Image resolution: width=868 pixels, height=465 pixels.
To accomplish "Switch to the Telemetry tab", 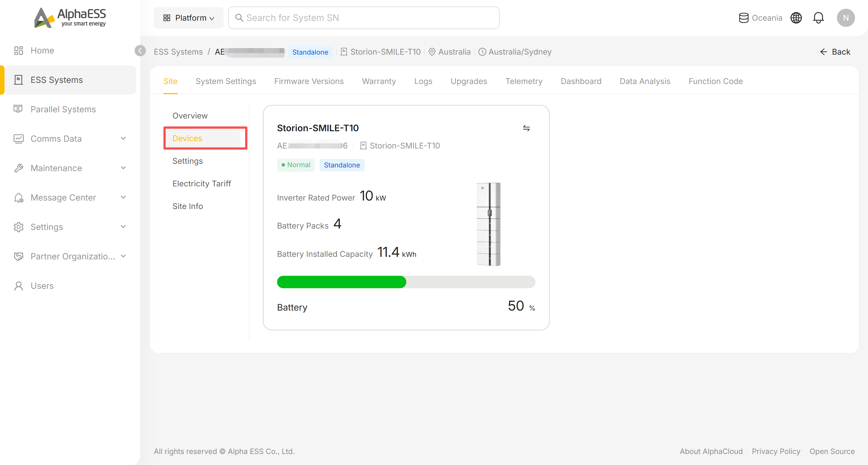I will pos(524,81).
